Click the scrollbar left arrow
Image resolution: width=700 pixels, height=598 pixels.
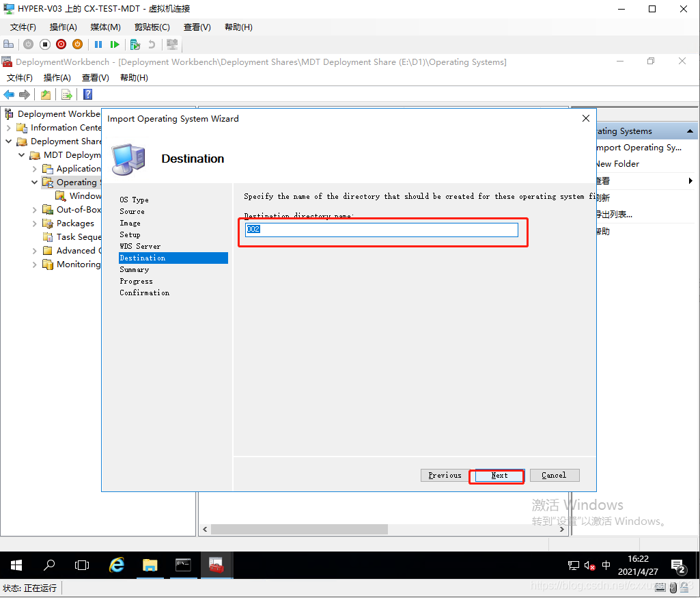205,529
